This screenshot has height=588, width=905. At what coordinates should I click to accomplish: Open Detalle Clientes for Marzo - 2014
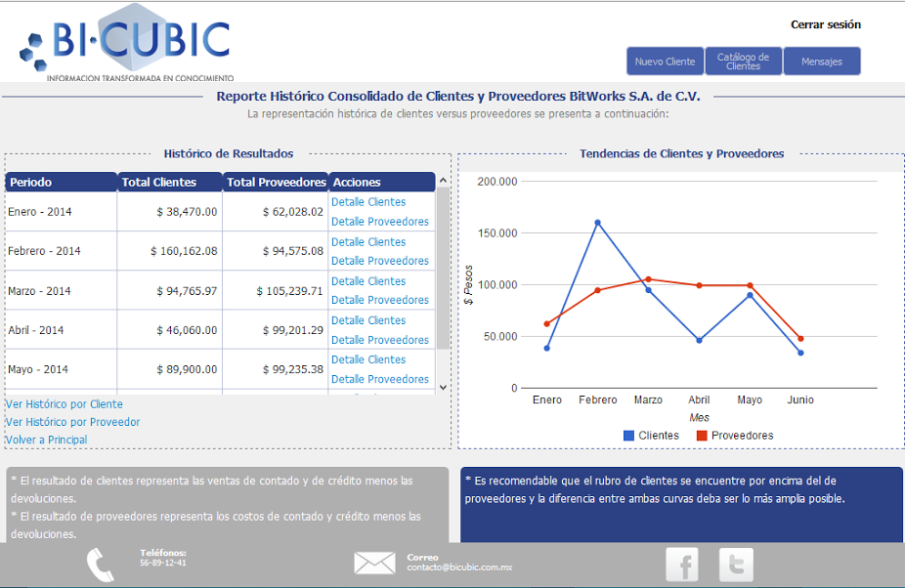point(368,281)
